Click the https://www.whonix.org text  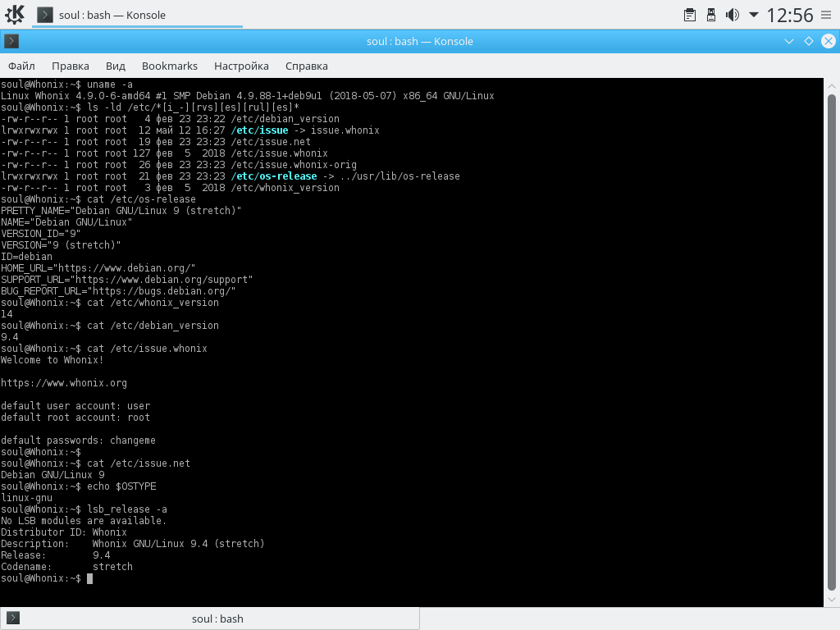point(64,383)
